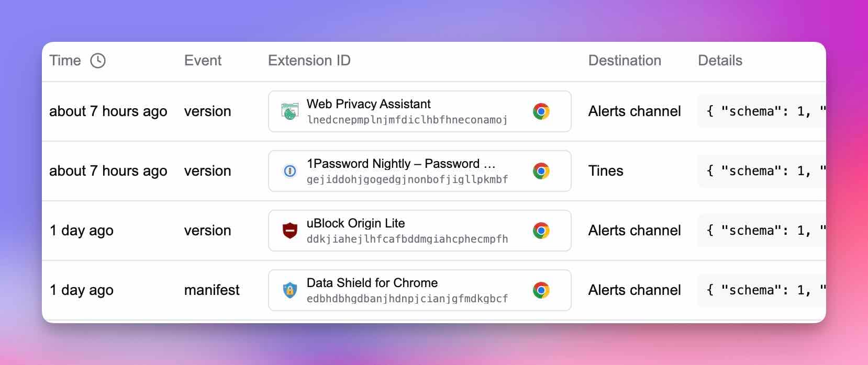The image size is (868, 365).
Task: Select the uBlock Origin Lite extension ID text
Action: tap(407, 239)
